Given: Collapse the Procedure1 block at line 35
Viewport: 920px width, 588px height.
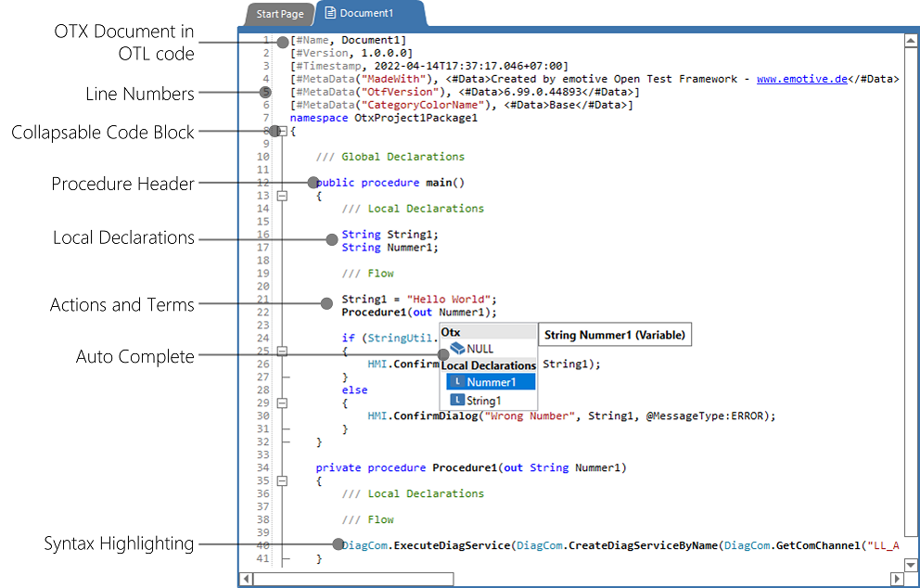Looking at the screenshot, I should click(284, 480).
